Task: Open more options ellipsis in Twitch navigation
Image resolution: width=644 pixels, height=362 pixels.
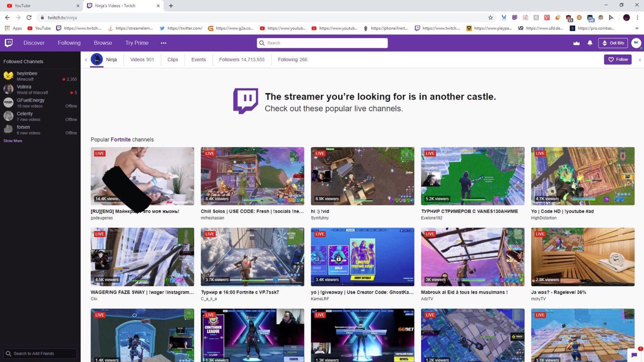Action: (164, 43)
